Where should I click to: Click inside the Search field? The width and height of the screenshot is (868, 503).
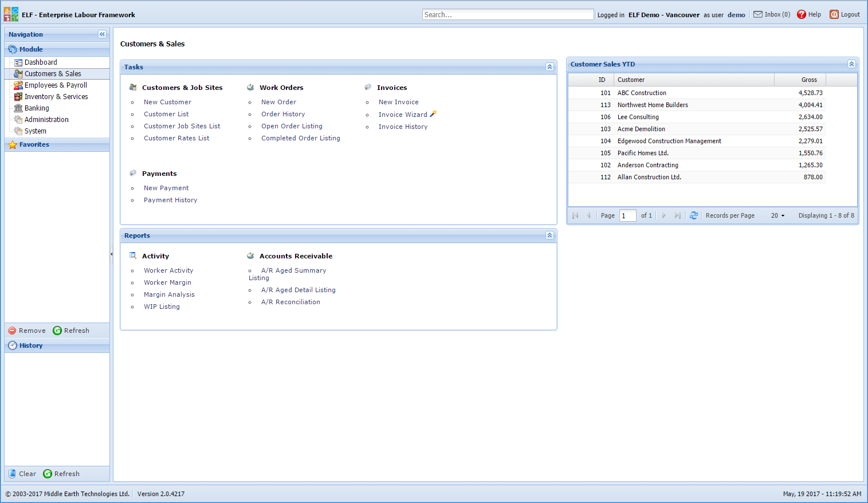pyautogui.click(x=508, y=14)
